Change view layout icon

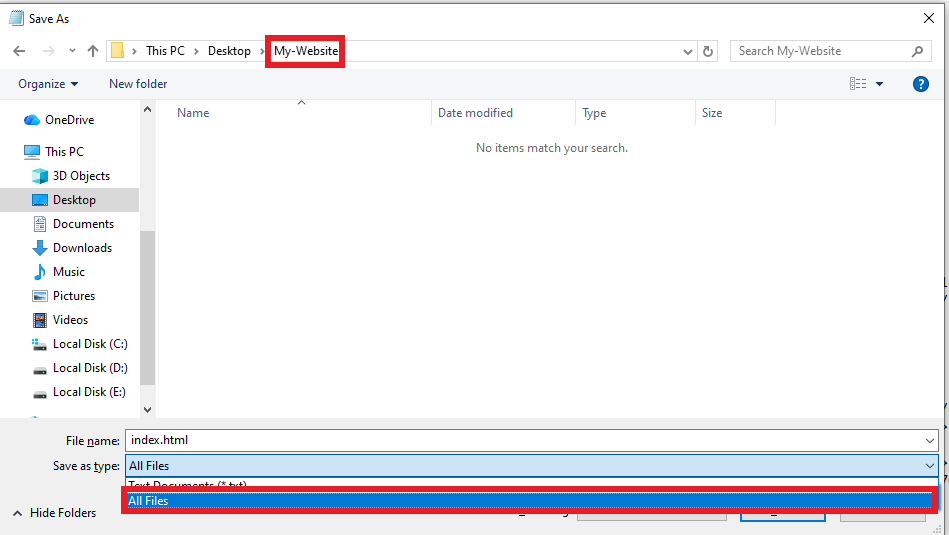pos(858,84)
